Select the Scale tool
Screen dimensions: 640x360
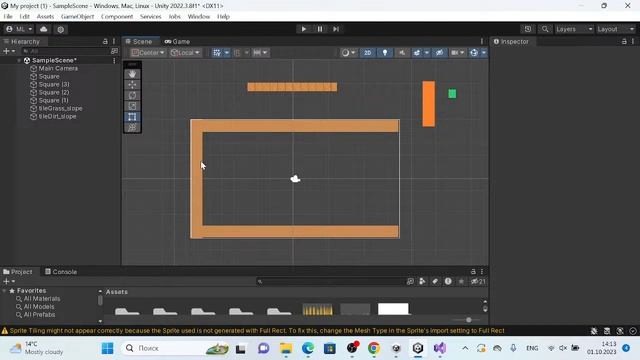132,106
